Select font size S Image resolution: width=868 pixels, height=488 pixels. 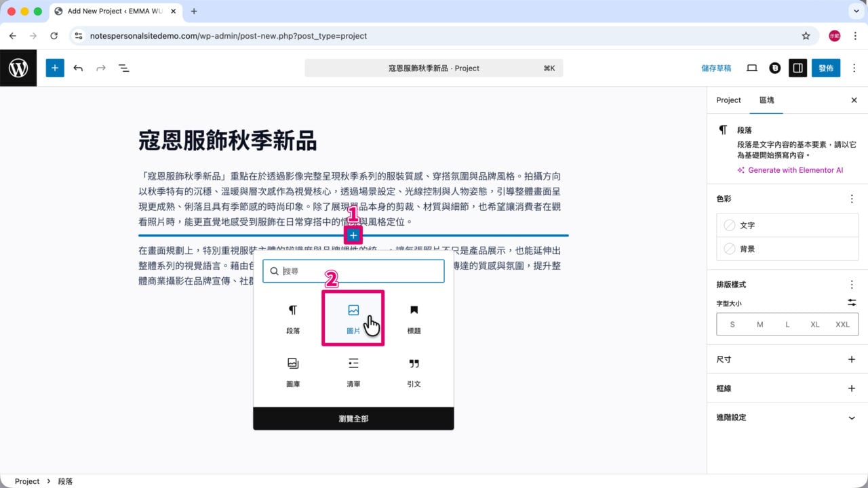tap(732, 325)
